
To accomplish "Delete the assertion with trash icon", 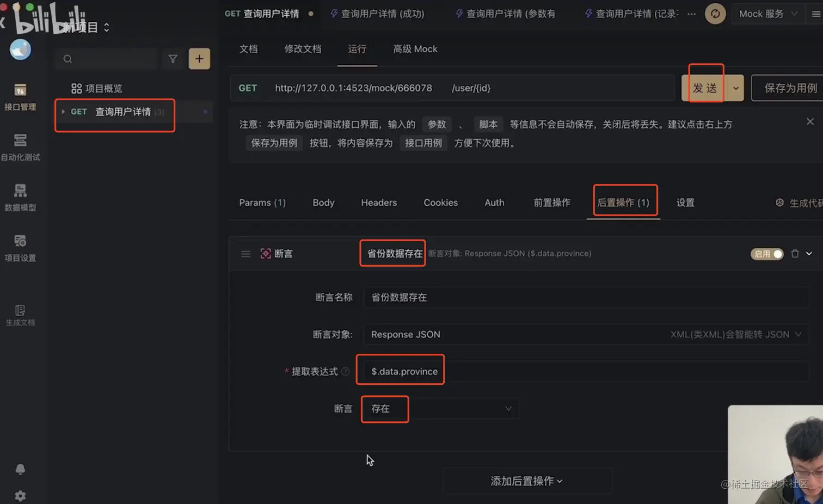I will [x=795, y=254].
